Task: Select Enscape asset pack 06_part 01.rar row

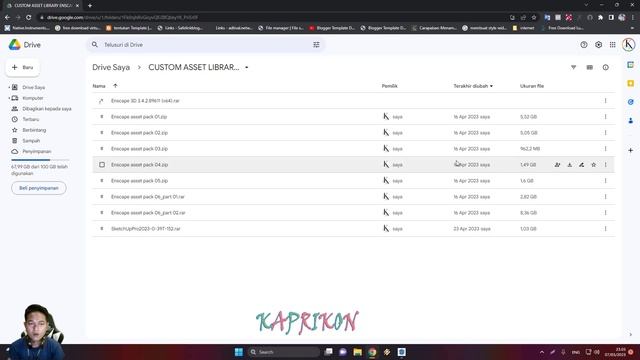Action: [353, 197]
